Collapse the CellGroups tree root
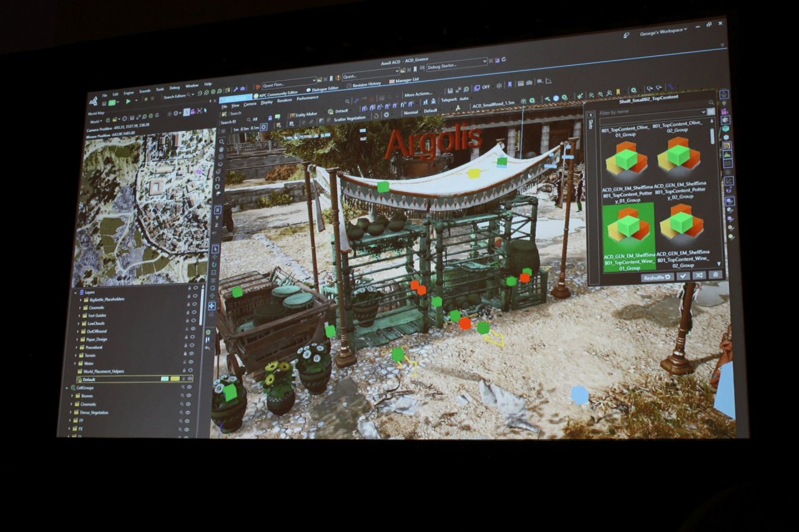Viewport: 799px width, 532px height. coord(67,388)
